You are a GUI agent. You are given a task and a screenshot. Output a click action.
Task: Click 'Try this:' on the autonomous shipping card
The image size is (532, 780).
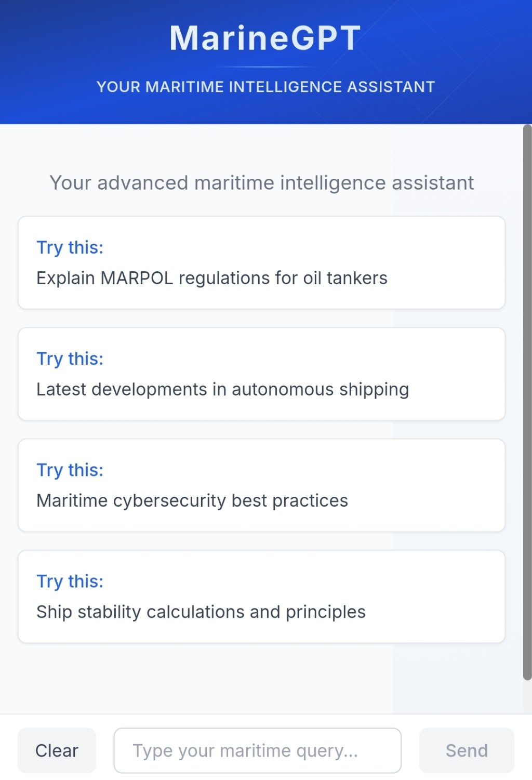[x=70, y=359]
